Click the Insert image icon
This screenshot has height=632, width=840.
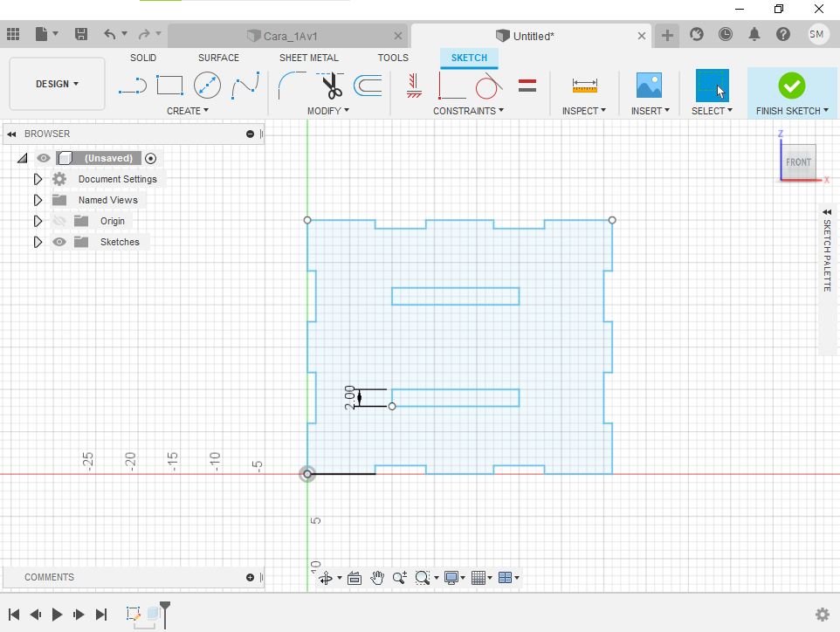click(650, 86)
